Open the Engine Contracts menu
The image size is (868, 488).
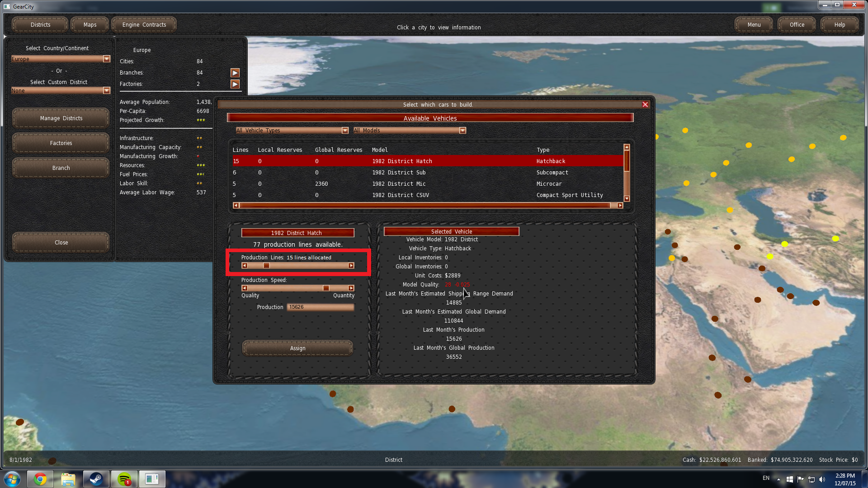(x=144, y=25)
